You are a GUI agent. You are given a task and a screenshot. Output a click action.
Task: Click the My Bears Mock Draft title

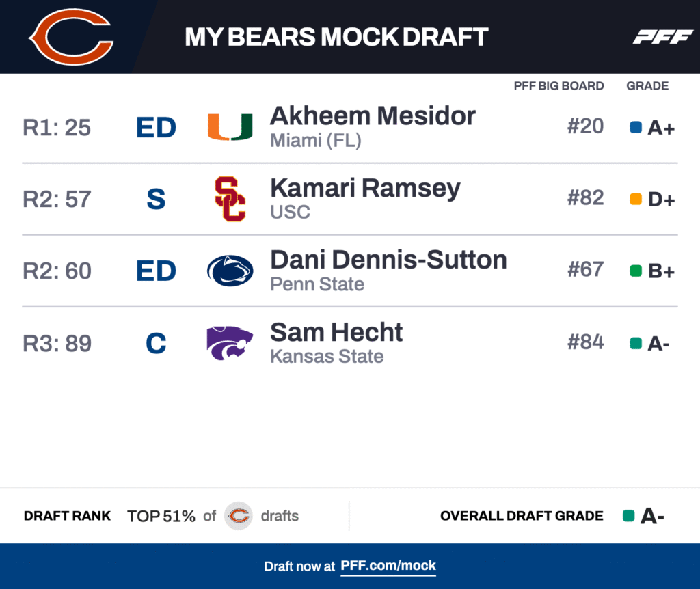[x=336, y=37]
